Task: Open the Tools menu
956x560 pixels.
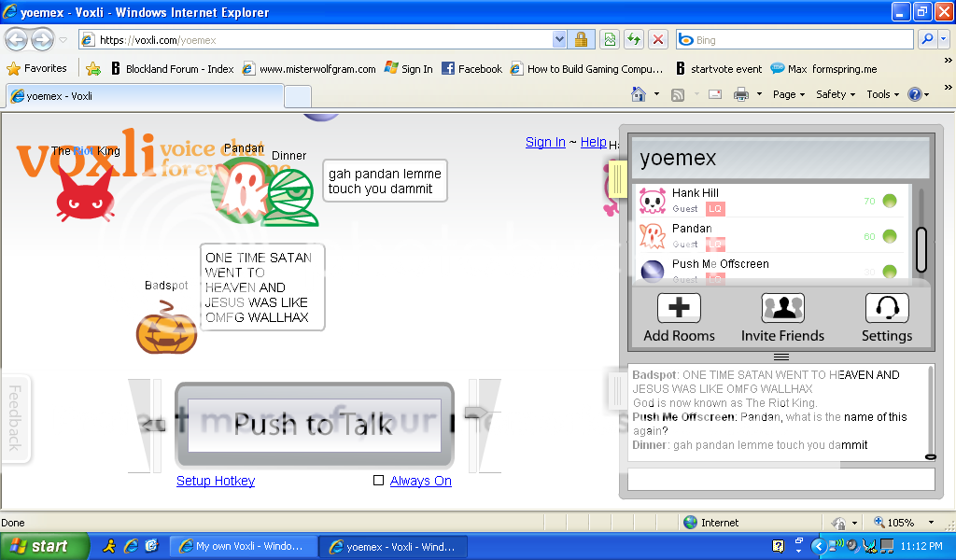Action: click(883, 94)
